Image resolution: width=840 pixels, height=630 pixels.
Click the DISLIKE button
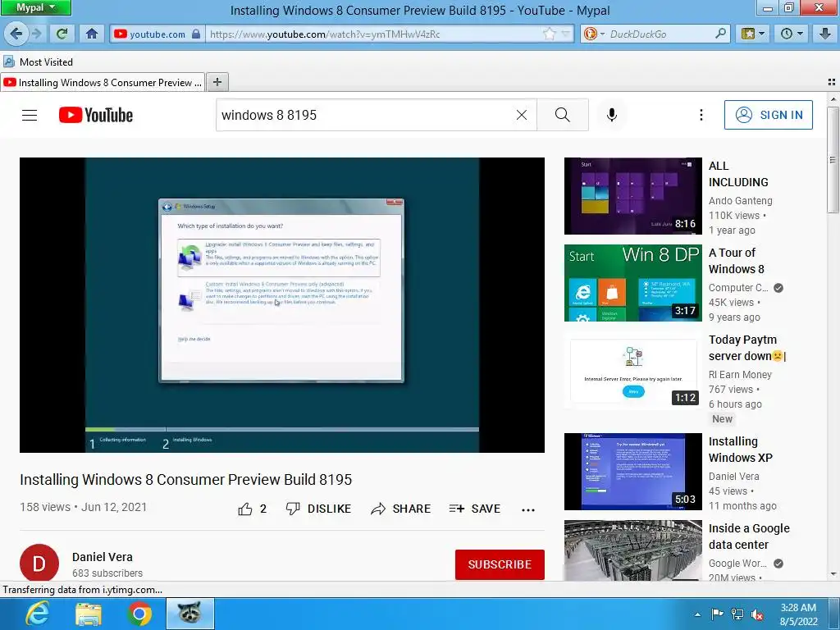coord(318,509)
